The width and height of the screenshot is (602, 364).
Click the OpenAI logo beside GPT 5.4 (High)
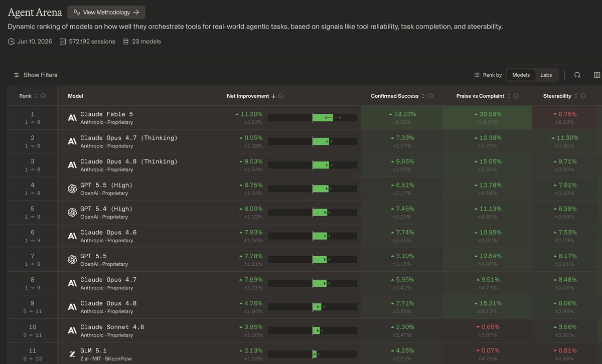click(72, 212)
